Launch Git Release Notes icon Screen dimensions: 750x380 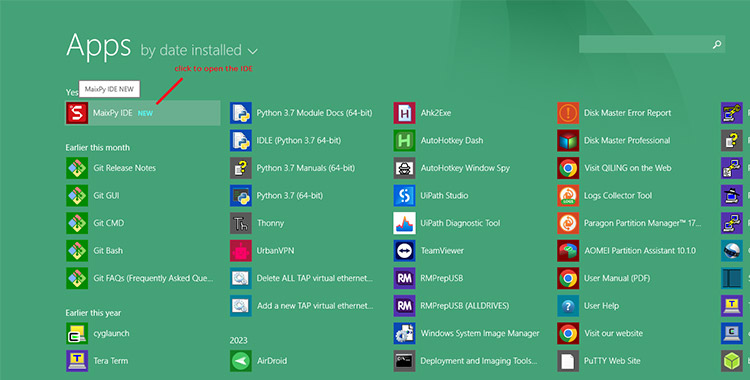tap(77, 168)
